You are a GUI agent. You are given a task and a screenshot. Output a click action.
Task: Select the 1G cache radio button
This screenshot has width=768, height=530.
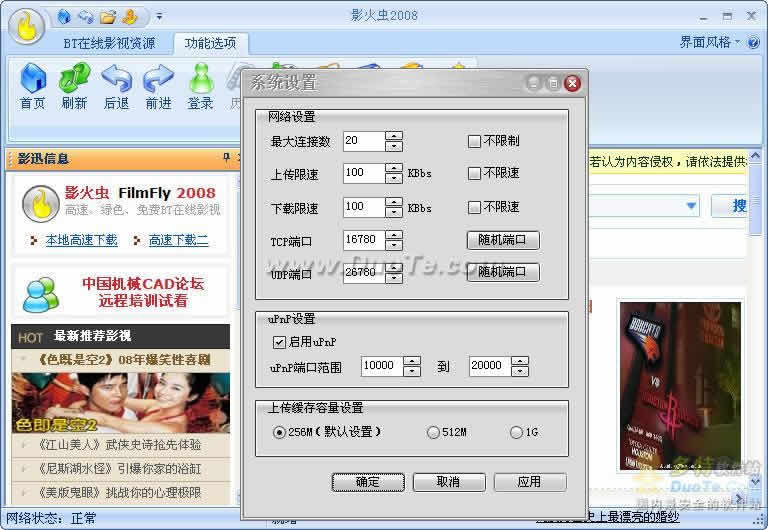pos(516,433)
